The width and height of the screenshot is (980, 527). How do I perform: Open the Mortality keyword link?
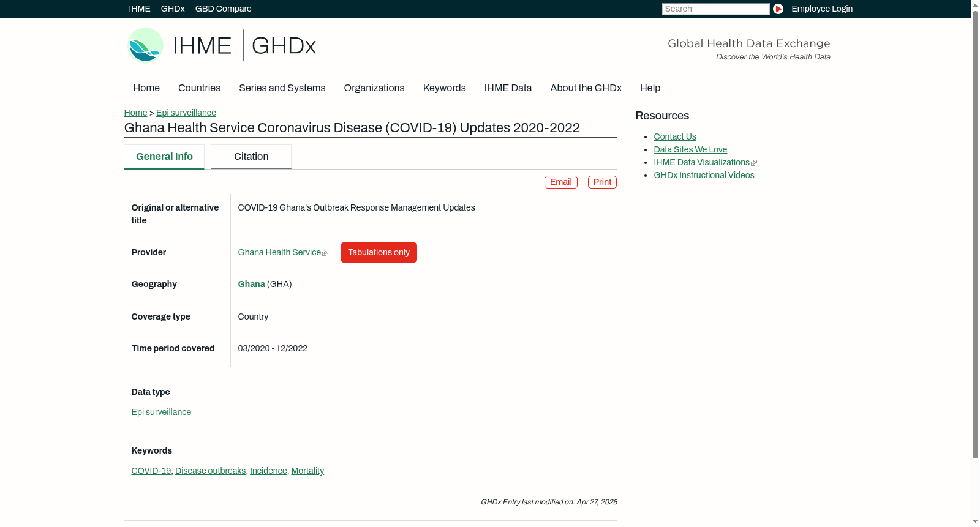307,471
